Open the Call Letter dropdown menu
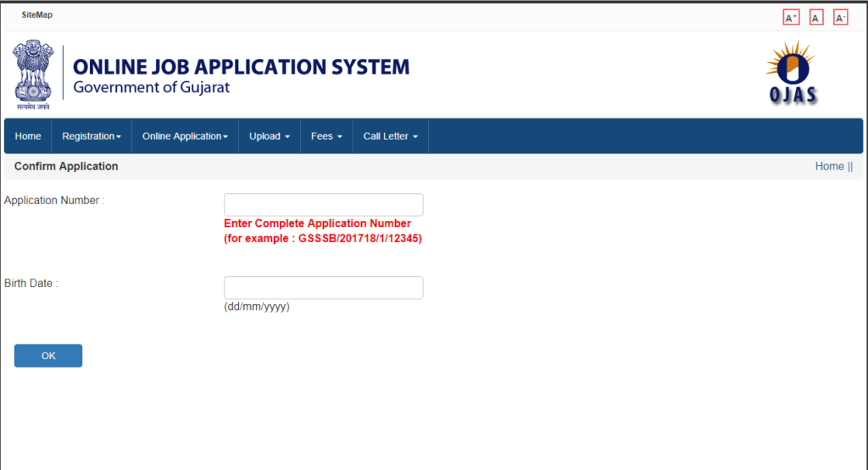Image resolution: width=868 pixels, height=470 pixels. (390, 136)
